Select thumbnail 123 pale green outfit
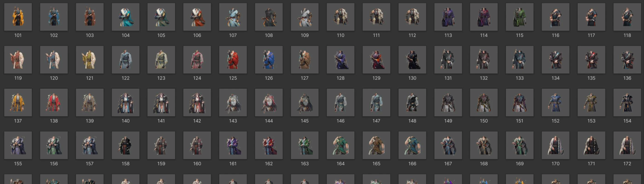 tap(161, 60)
